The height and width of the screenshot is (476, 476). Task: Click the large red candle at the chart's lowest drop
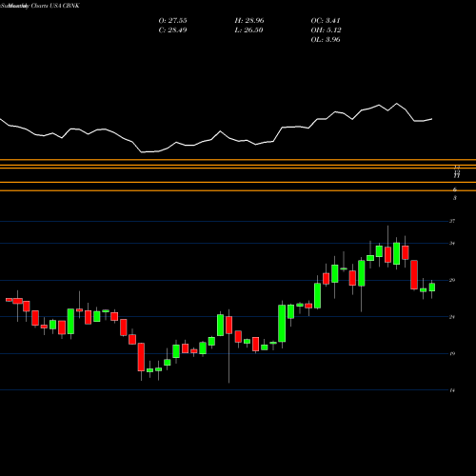141,357
